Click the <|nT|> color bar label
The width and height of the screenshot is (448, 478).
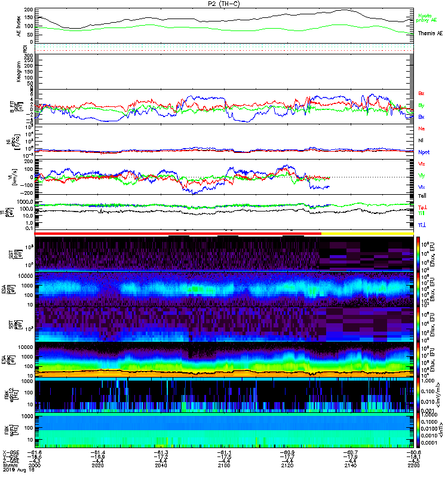pos(441,430)
